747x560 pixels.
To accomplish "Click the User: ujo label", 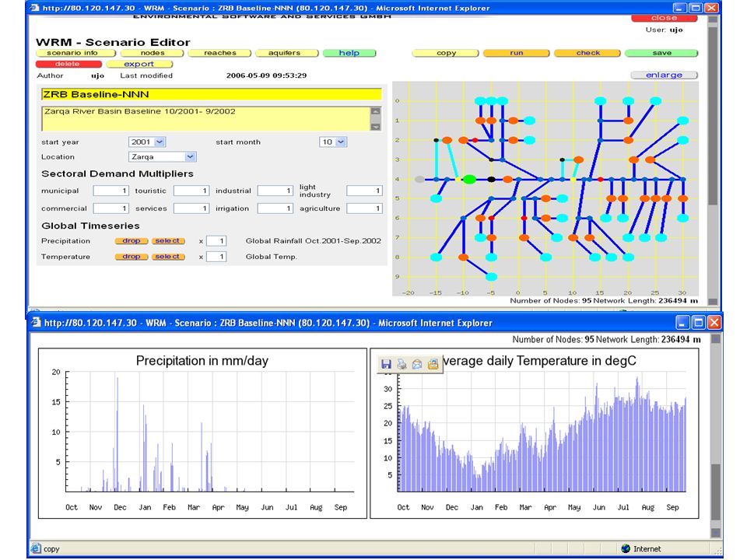I will pos(664,30).
